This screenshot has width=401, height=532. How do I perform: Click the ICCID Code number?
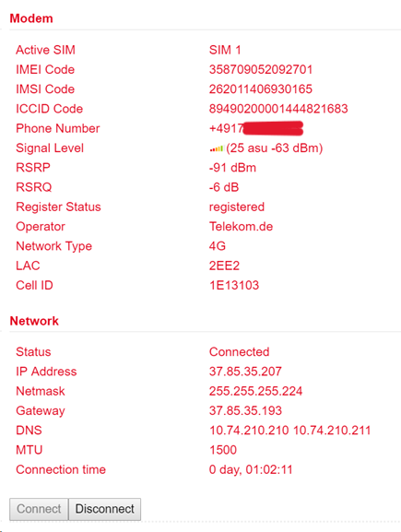278,109
